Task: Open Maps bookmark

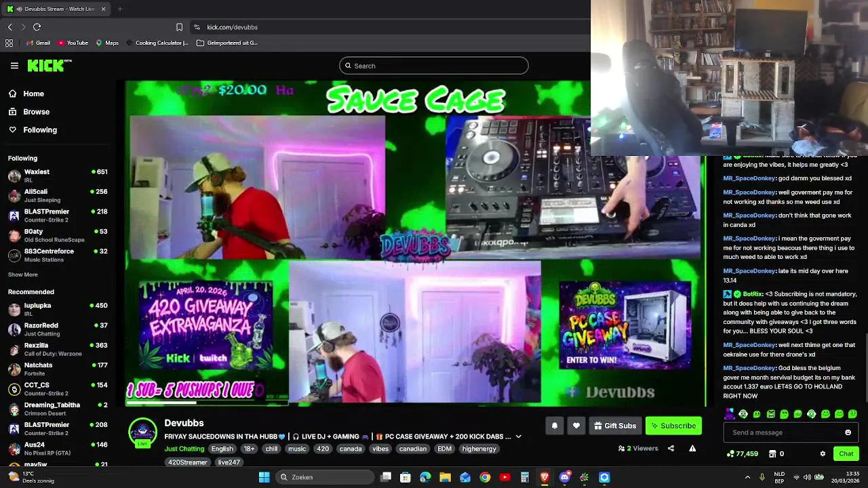Action: (107, 43)
